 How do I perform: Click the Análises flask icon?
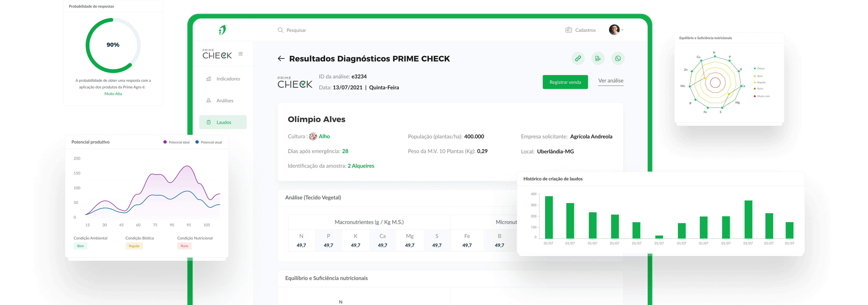(209, 100)
